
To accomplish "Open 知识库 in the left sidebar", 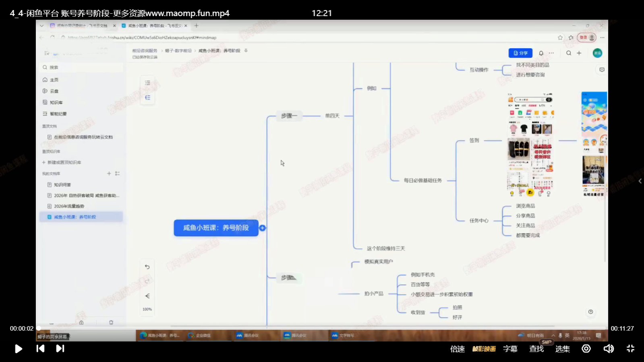I will coord(56,103).
